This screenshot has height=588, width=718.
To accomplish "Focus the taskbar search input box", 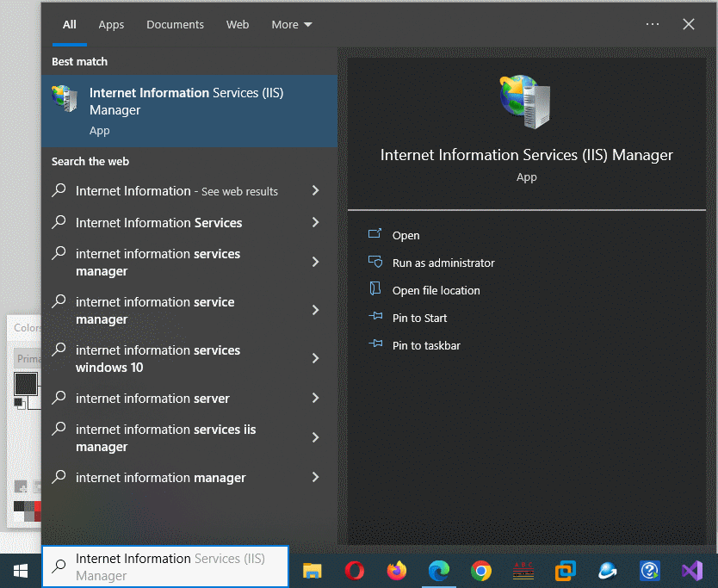I will 165,567.
